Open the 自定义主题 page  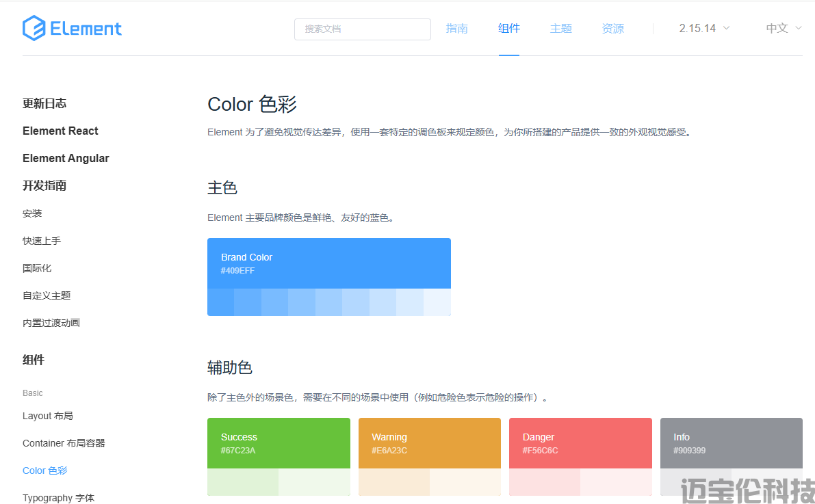point(47,295)
